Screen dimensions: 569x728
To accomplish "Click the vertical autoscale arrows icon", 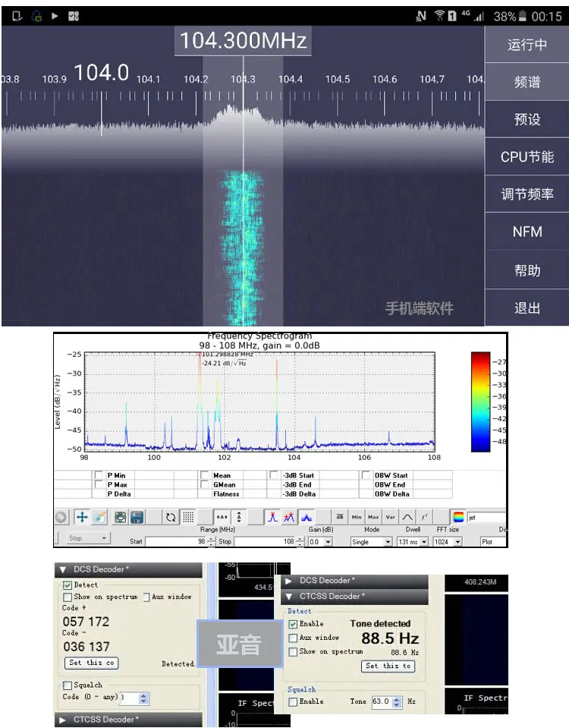I will pos(239,517).
